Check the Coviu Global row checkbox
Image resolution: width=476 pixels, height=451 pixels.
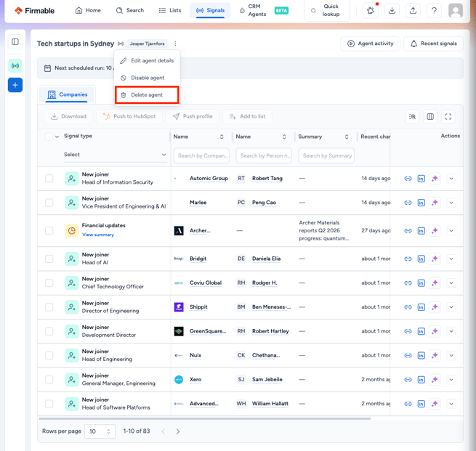tap(49, 283)
